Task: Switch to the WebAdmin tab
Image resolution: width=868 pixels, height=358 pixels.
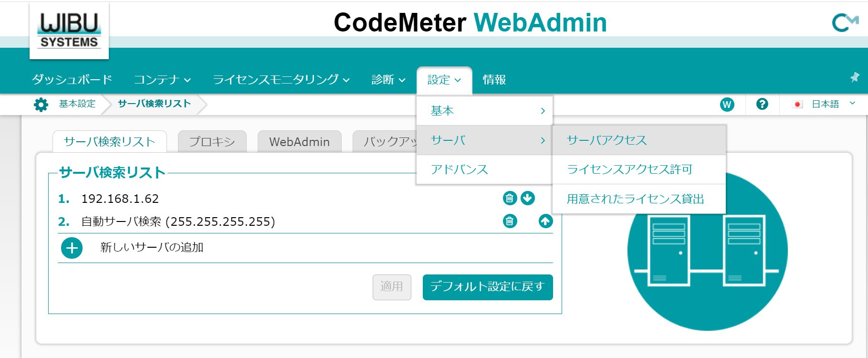Action: (x=300, y=142)
